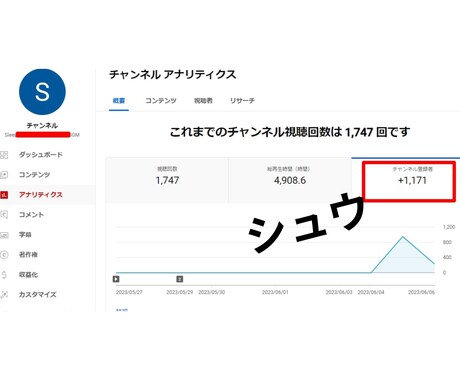Screen dimensions: 460x380
Task: Select the 総再生時間 4,908.6 metric card
Action: [290, 180]
